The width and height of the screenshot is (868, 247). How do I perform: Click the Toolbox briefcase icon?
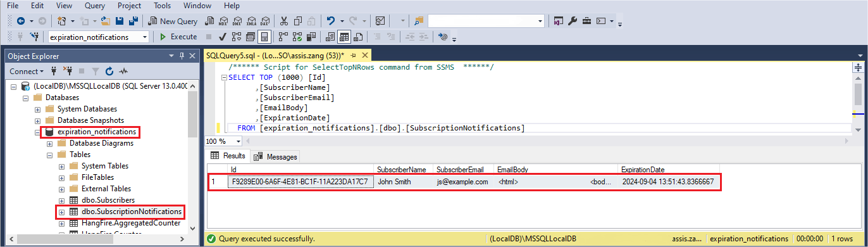[x=586, y=21]
